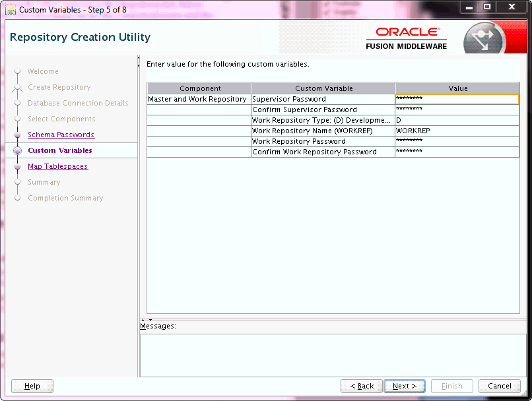The height and width of the screenshot is (401, 532).
Task: Select the Supervisor Password label cell
Action: pos(323,99)
